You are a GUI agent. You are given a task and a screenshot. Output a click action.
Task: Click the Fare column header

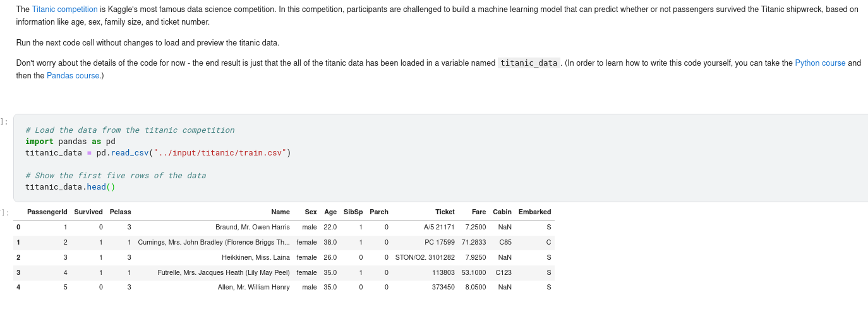pos(478,212)
